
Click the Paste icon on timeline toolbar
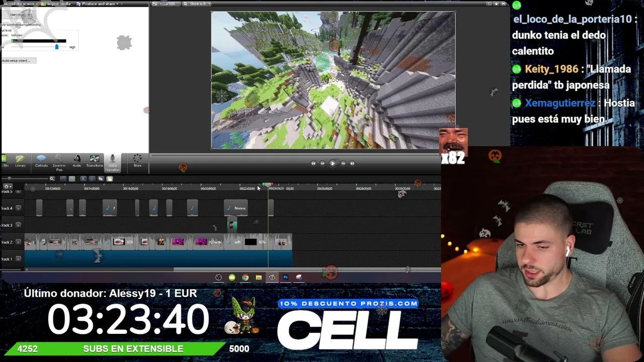110,178
